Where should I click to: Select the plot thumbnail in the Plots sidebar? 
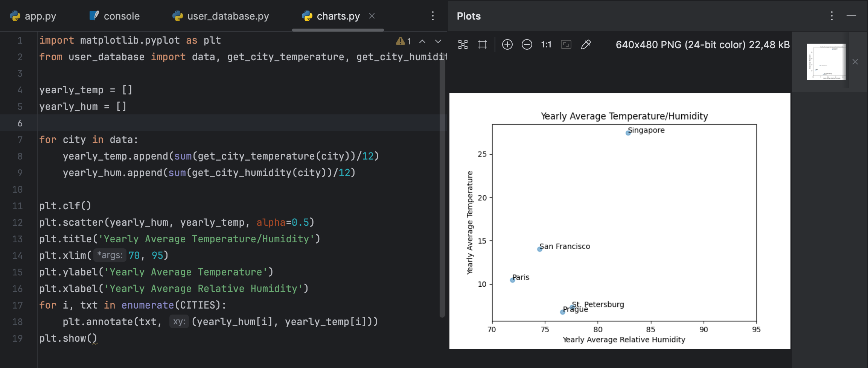(826, 61)
